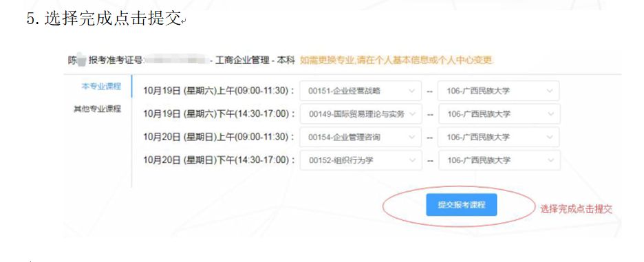Click the orange notice 如需更换专业 text
This screenshot has height=262, width=644.
[x=397, y=61]
